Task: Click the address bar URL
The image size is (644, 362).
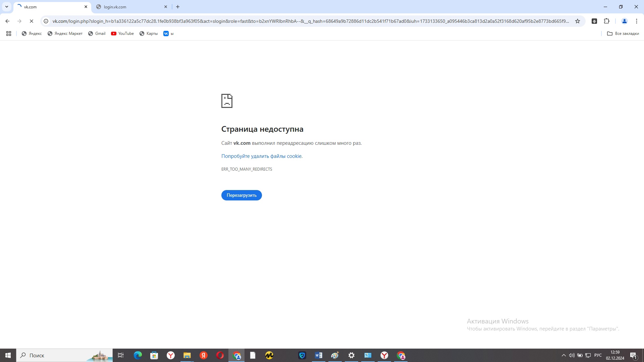Action: tap(310, 21)
